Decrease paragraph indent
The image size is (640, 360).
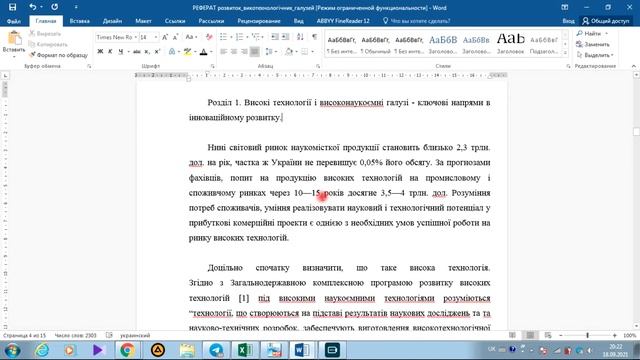click(x=275, y=37)
